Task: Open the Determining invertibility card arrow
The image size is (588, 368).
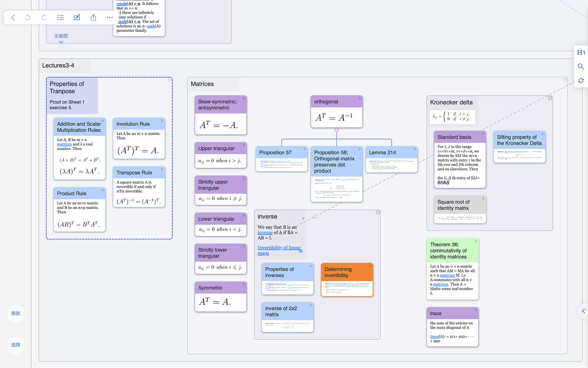Action: (370, 266)
